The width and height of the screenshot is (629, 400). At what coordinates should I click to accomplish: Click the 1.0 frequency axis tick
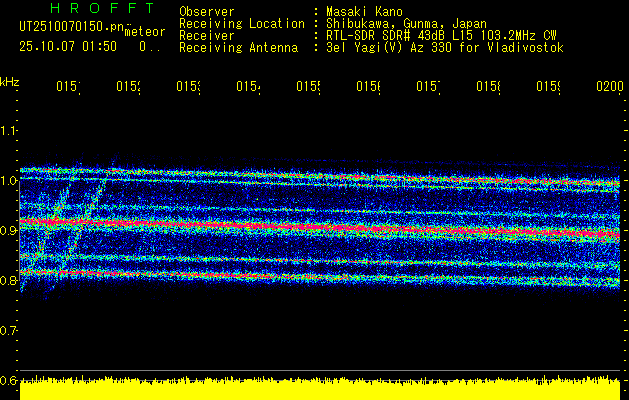(9, 180)
